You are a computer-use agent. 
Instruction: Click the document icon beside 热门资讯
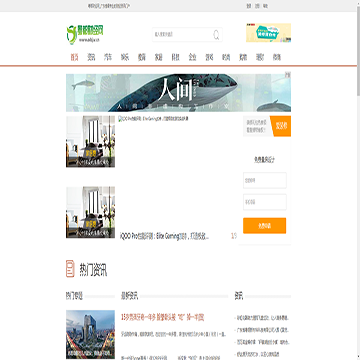coord(70,269)
